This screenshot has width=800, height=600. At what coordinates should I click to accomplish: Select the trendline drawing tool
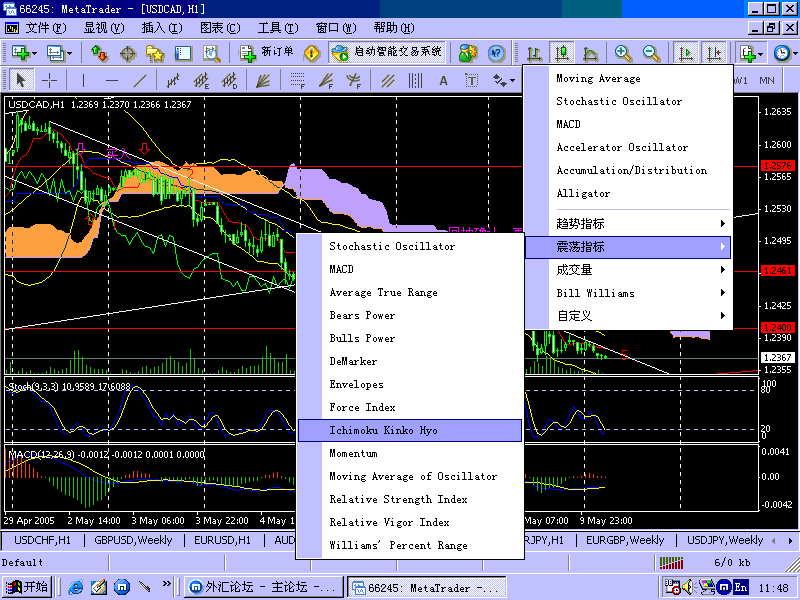140,80
